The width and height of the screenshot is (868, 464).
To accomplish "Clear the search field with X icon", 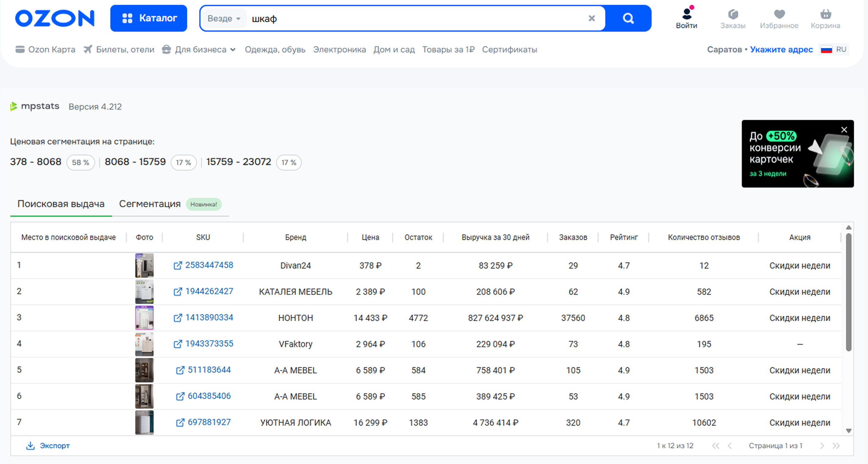I will (592, 18).
